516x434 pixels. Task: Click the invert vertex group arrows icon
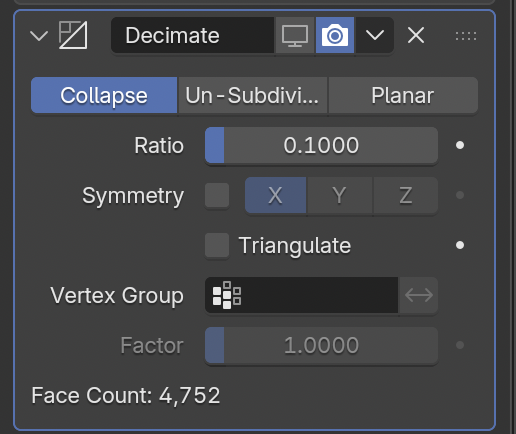pyautogui.click(x=419, y=295)
